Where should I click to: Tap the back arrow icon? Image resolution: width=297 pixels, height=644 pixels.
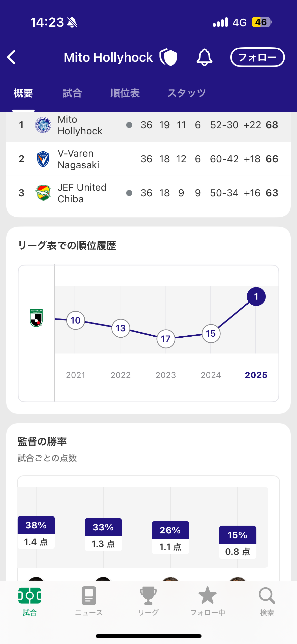(12, 57)
